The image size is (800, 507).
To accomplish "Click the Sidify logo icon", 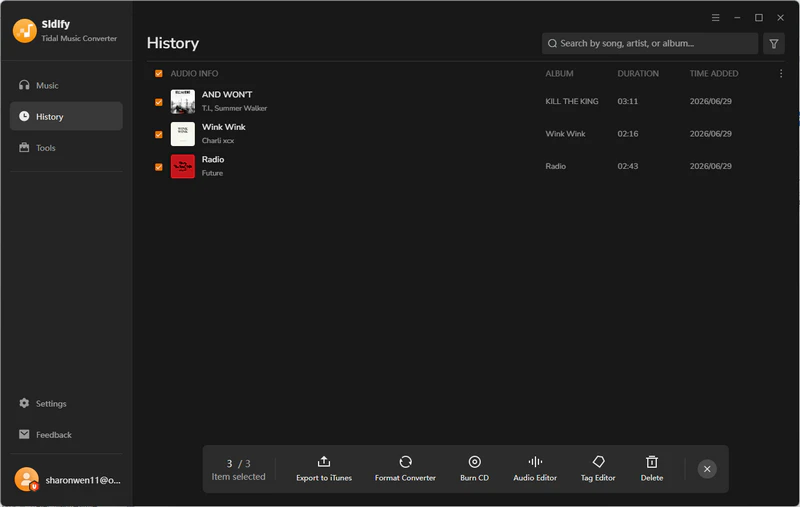I will coord(24,31).
